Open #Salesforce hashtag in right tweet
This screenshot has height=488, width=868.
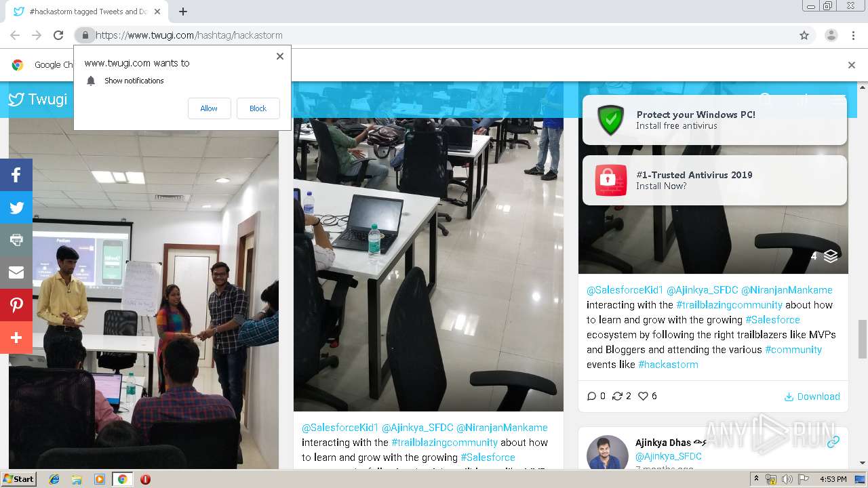point(772,320)
